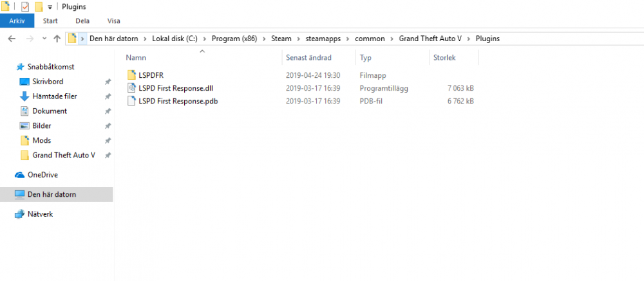Image resolution: width=644 pixels, height=281 pixels.
Task: Select LSPD First Response.dll file name
Action: click(x=176, y=88)
